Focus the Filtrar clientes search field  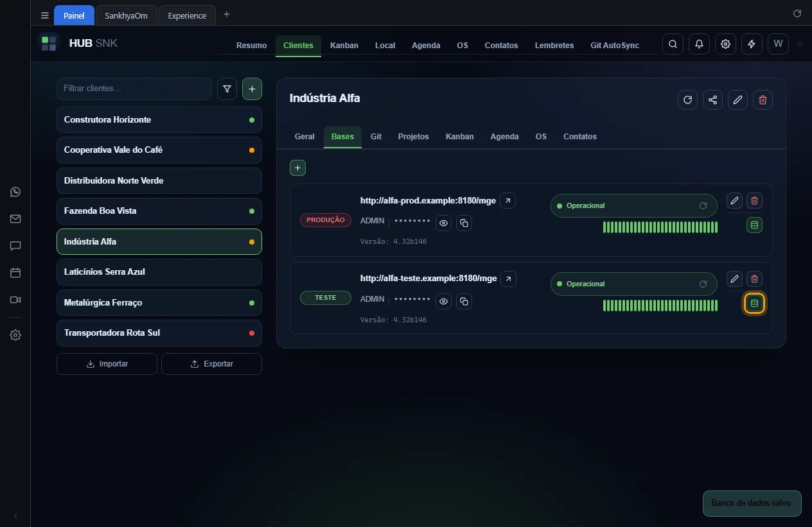(134, 89)
